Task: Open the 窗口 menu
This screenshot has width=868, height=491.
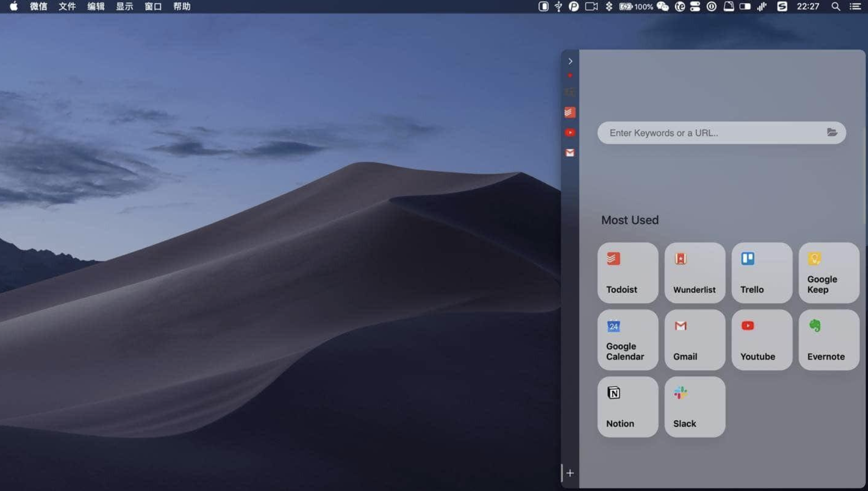Action: click(152, 7)
